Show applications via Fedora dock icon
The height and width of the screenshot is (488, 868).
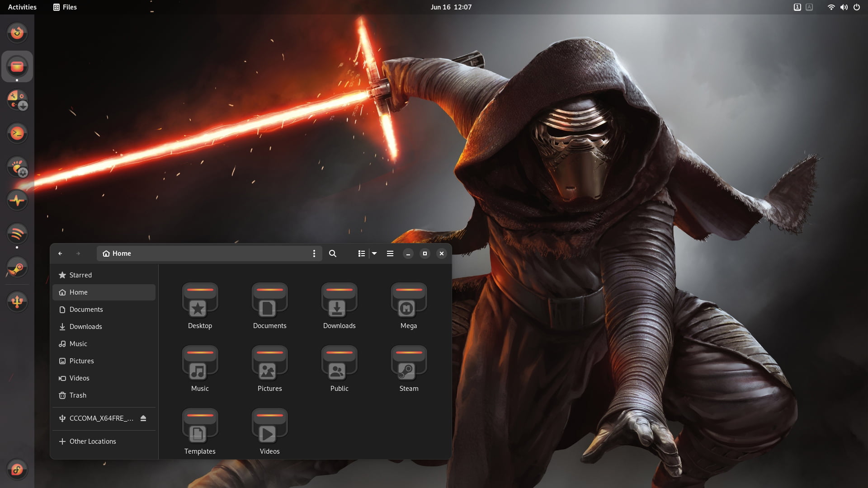click(x=17, y=470)
